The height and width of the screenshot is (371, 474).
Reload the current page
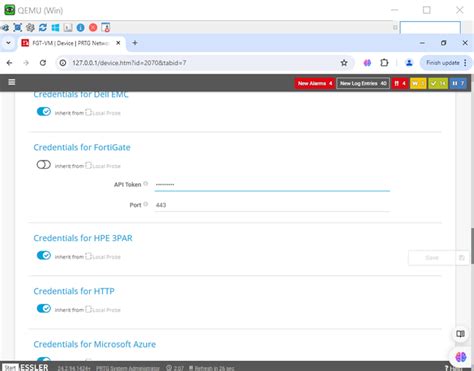pyautogui.click(x=43, y=63)
